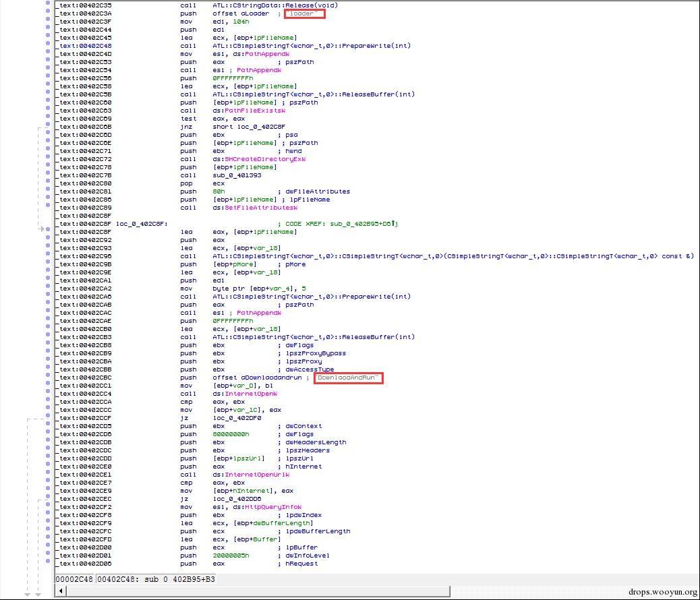Click the ds:SetFileAttributesW call target
This screenshot has width=700, height=600.
[x=255, y=208]
